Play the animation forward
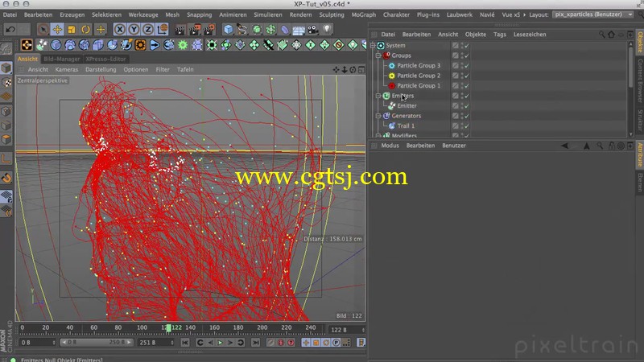The image size is (644, 362). [220, 343]
